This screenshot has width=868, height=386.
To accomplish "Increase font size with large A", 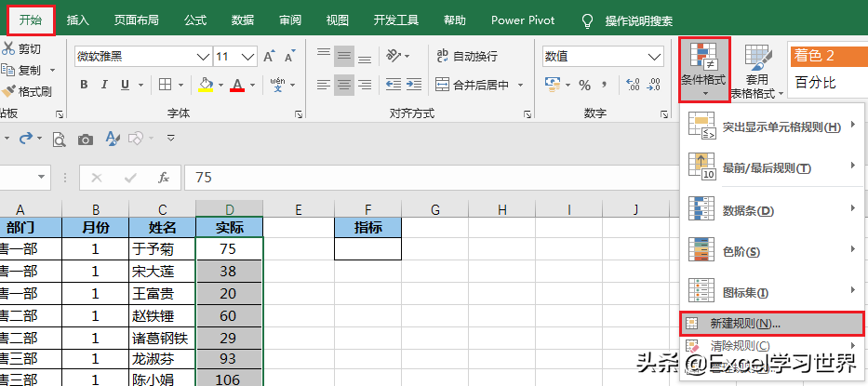I will click(269, 57).
